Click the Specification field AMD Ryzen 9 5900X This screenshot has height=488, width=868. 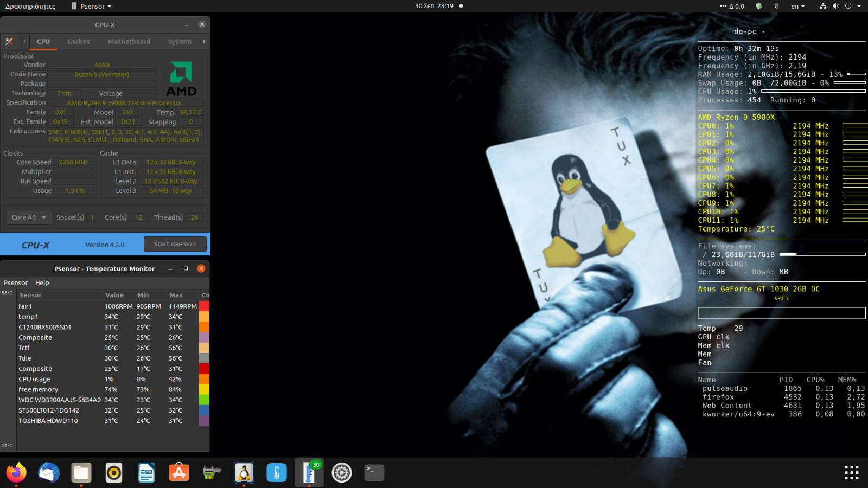125,103
